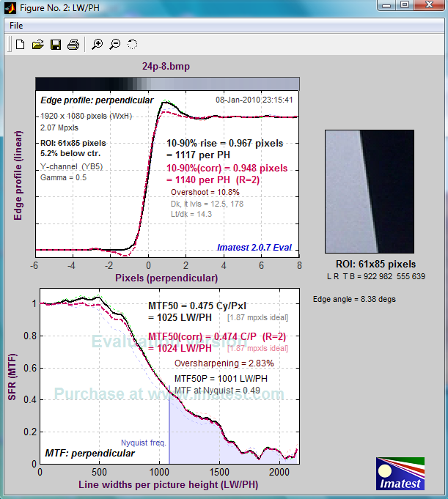This screenshot has height=499, width=448.
Task: Select the Rotate 3D tool
Action: click(132, 45)
